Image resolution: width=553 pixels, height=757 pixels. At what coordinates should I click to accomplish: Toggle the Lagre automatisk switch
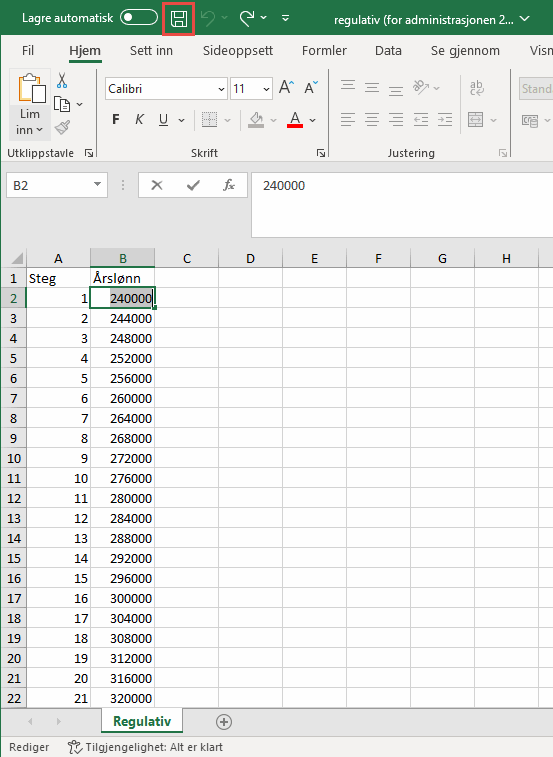(139, 18)
